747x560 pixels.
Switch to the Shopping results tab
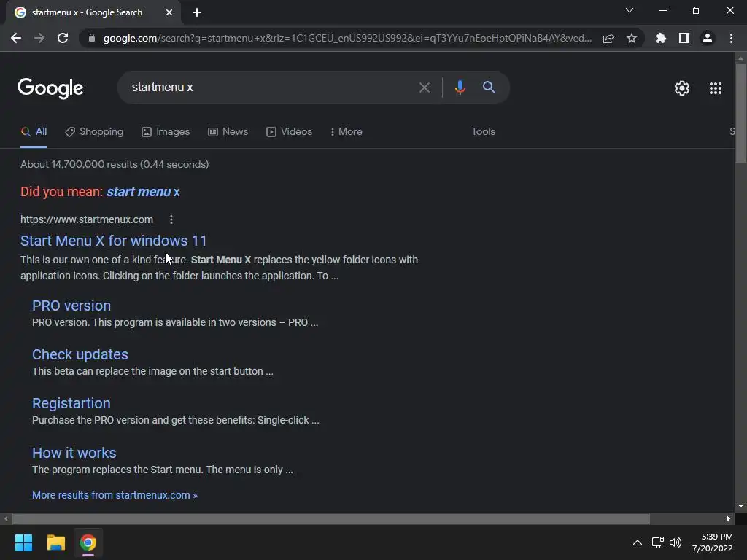(94, 132)
